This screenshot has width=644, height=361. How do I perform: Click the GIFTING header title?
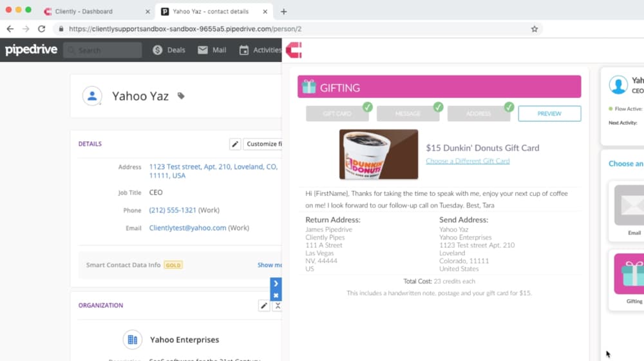(x=340, y=88)
